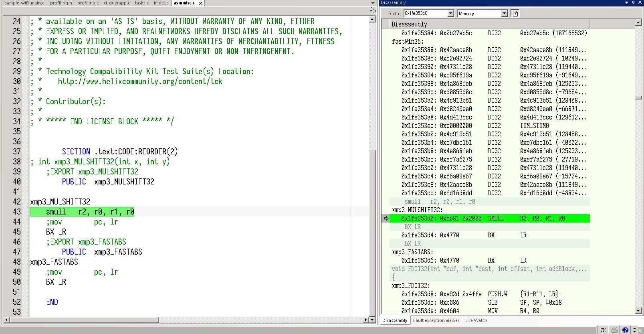Click the soft keyboard icon in language bar
The height and width of the screenshot is (334, 644).
point(614,330)
